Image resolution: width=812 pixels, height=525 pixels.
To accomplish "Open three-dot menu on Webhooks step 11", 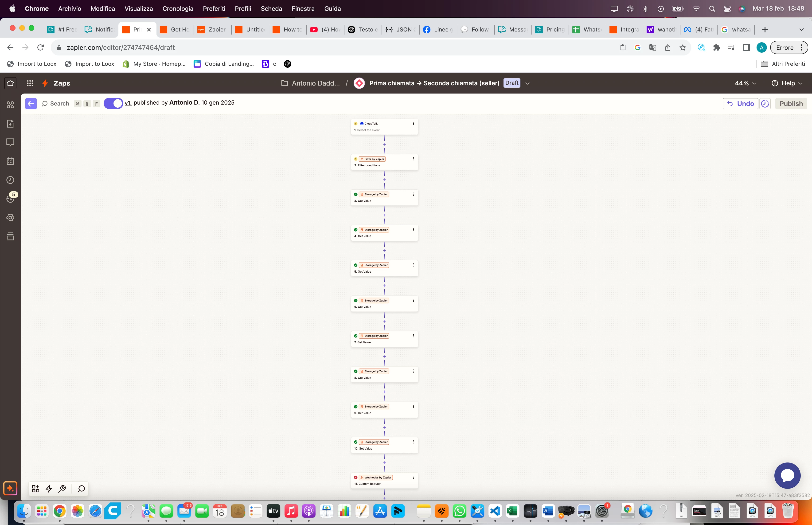I will [x=414, y=477].
